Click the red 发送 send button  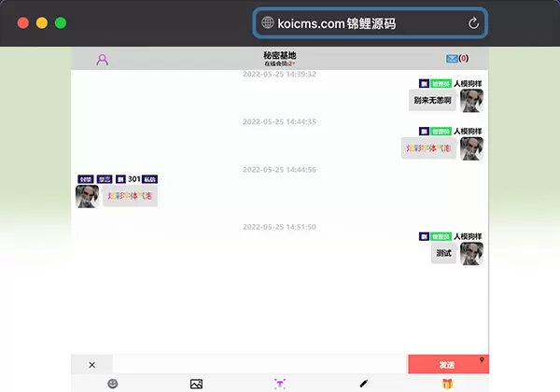[448, 365]
